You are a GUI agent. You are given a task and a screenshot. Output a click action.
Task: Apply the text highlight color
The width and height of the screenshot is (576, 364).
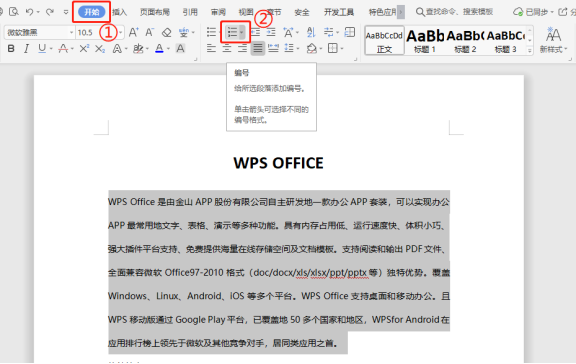[138, 48]
